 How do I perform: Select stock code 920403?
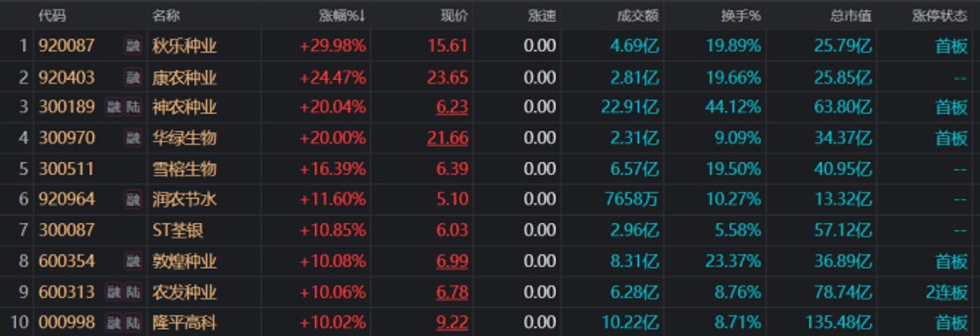[67, 77]
